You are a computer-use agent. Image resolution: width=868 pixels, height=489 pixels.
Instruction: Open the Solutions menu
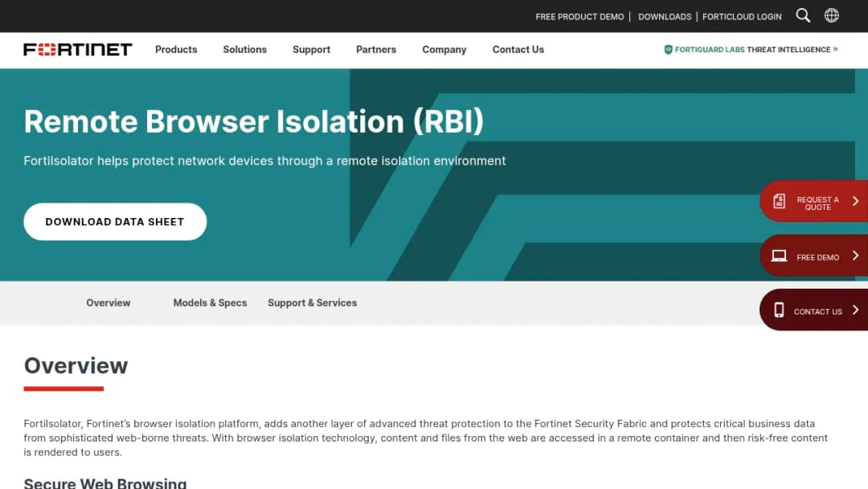click(x=244, y=49)
